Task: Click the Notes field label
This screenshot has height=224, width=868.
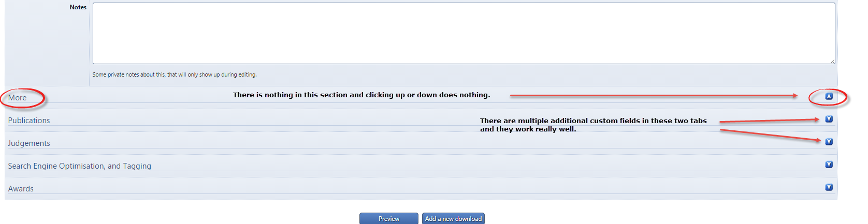Action: tap(78, 7)
